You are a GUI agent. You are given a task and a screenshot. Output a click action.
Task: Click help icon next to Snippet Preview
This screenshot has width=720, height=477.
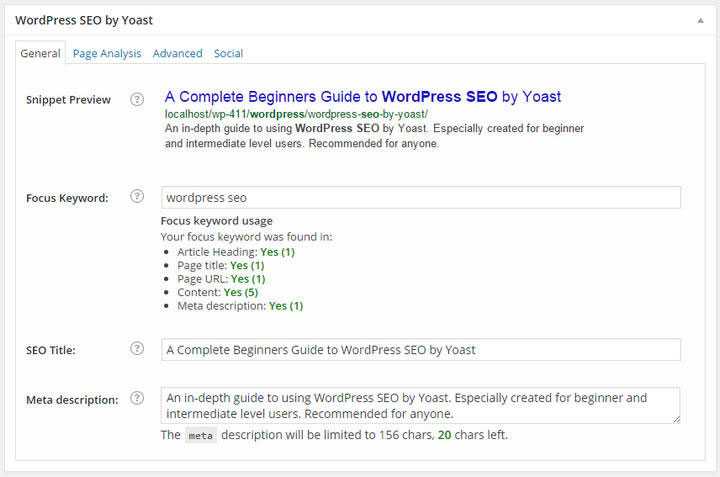pyautogui.click(x=138, y=100)
